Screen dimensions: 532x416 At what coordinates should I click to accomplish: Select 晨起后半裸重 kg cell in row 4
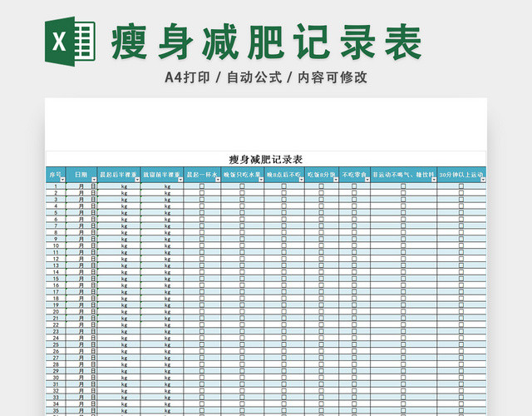click(x=119, y=206)
